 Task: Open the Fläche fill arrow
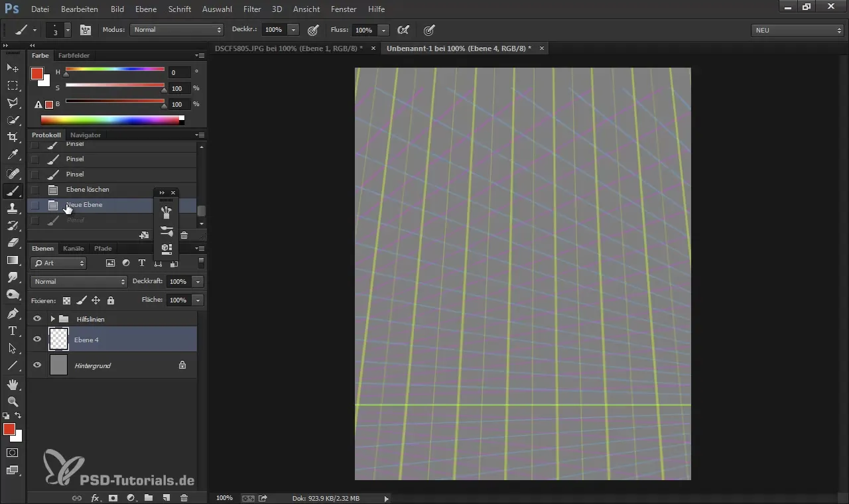click(x=198, y=300)
